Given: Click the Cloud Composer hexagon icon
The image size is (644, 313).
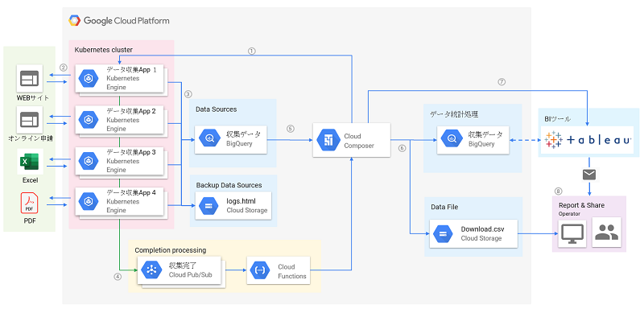Looking at the screenshot, I should 328,141.
